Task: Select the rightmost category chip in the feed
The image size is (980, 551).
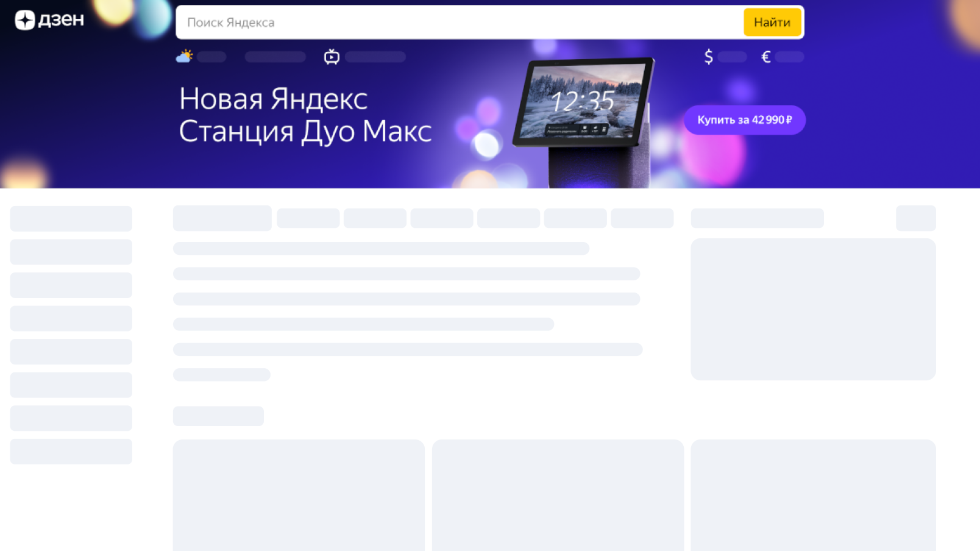Action: pos(915,218)
